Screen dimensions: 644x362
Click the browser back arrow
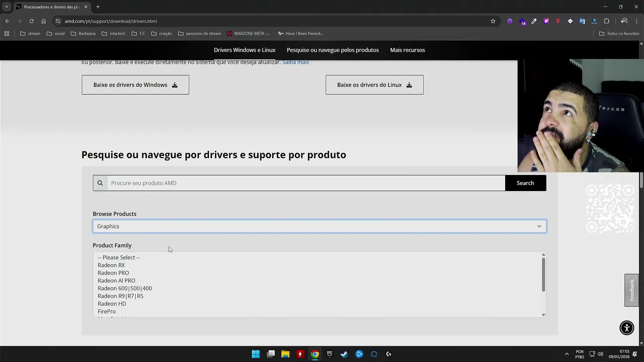7,21
